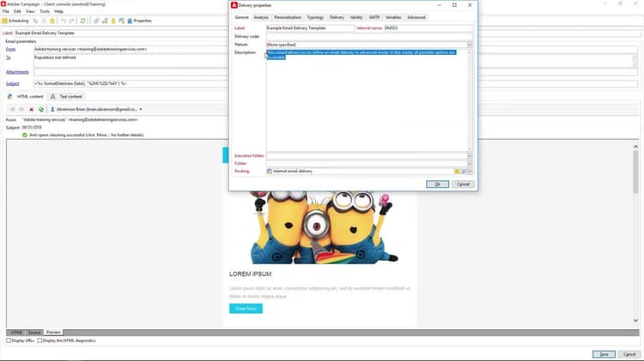Click yellow folder icon in Routing field
The width and height of the screenshot is (644, 361).
[457, 171]
